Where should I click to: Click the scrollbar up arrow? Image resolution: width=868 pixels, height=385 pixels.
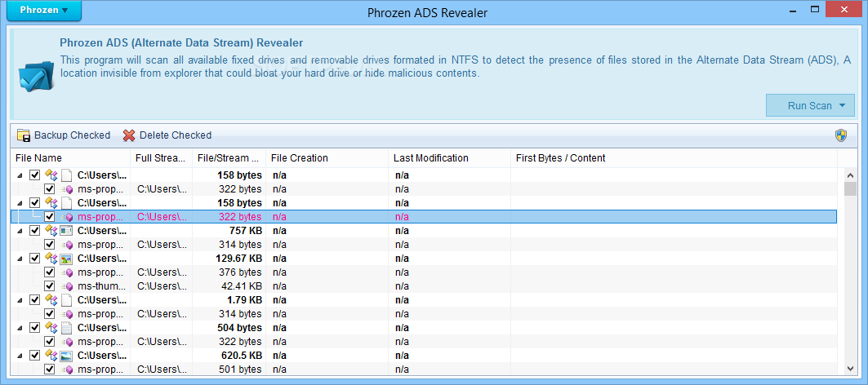coord(850,175)
